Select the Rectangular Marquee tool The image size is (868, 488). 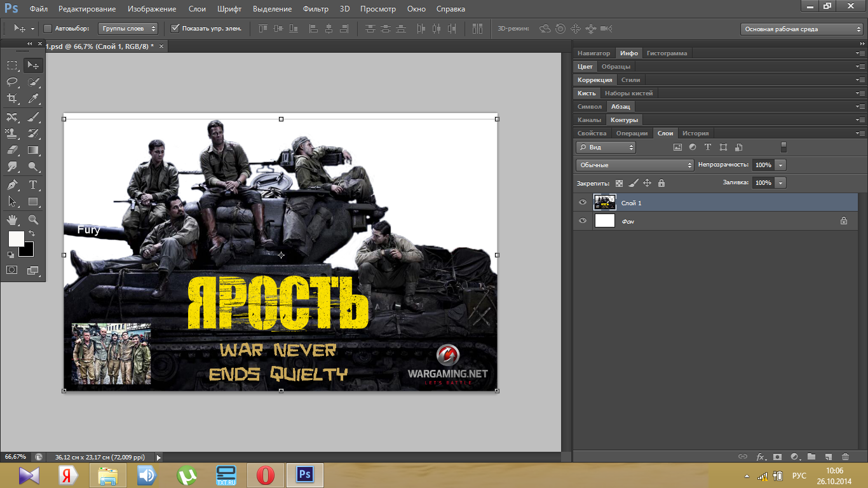click(x=12, y=65)
